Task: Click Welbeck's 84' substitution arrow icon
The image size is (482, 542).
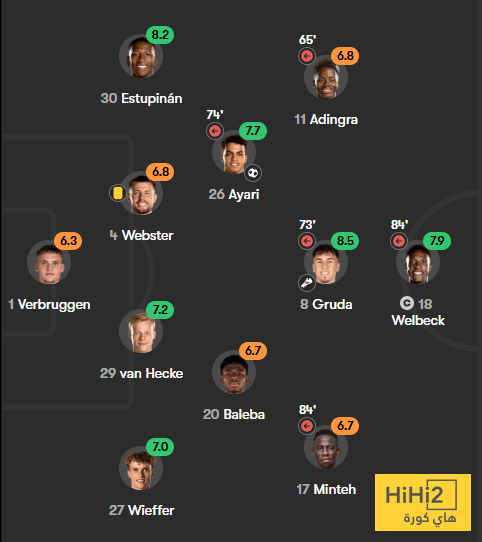Action: point(399,241)
